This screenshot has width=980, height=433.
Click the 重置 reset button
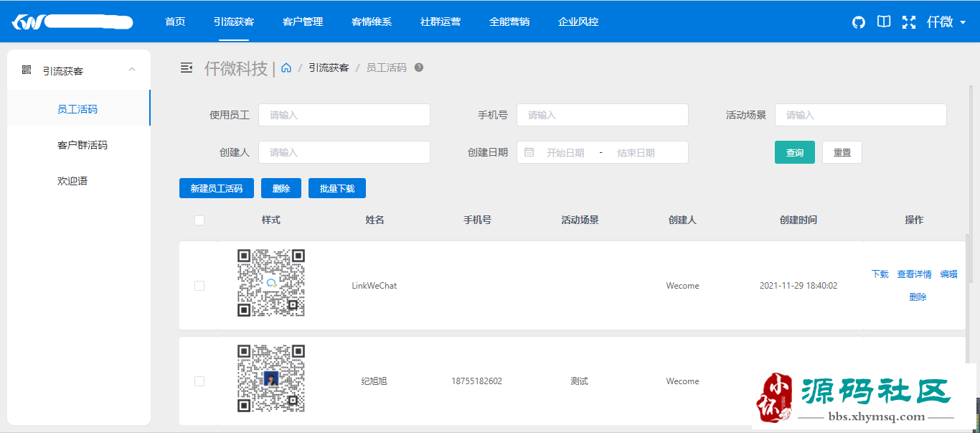point(842,152)
